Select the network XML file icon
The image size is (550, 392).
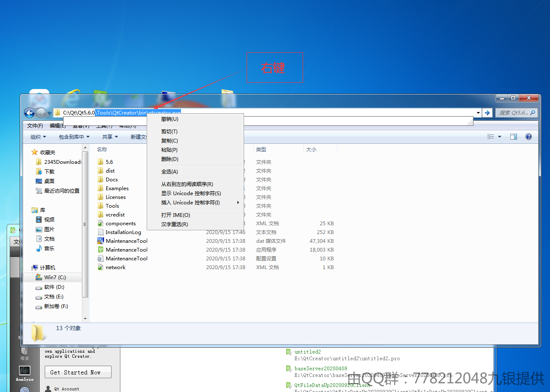tap(101, 267)
